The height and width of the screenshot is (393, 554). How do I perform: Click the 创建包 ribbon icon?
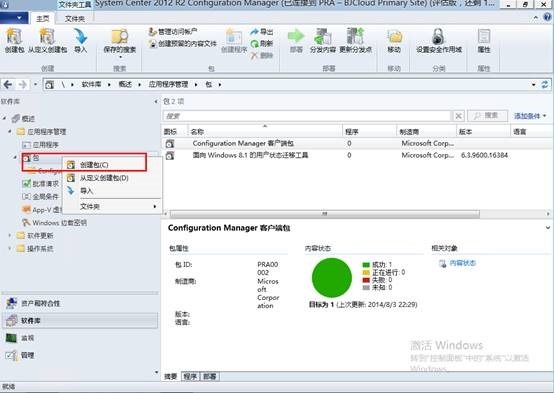(x=14, y=36)
